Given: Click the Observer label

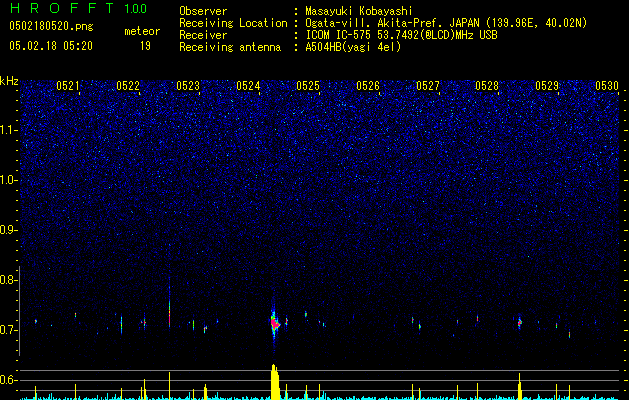Looking at the screenshot, I should click(203, 11).
